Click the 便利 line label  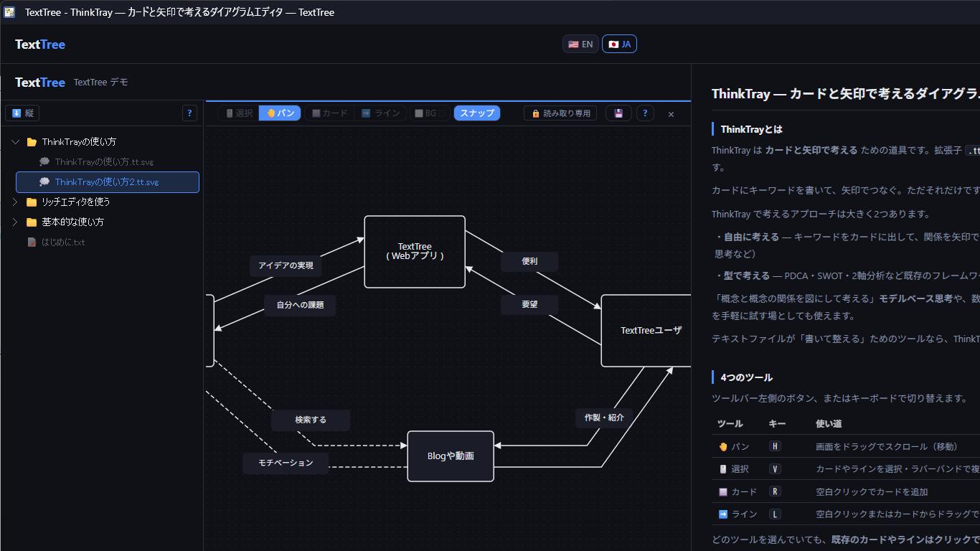[x=529, y=262]
